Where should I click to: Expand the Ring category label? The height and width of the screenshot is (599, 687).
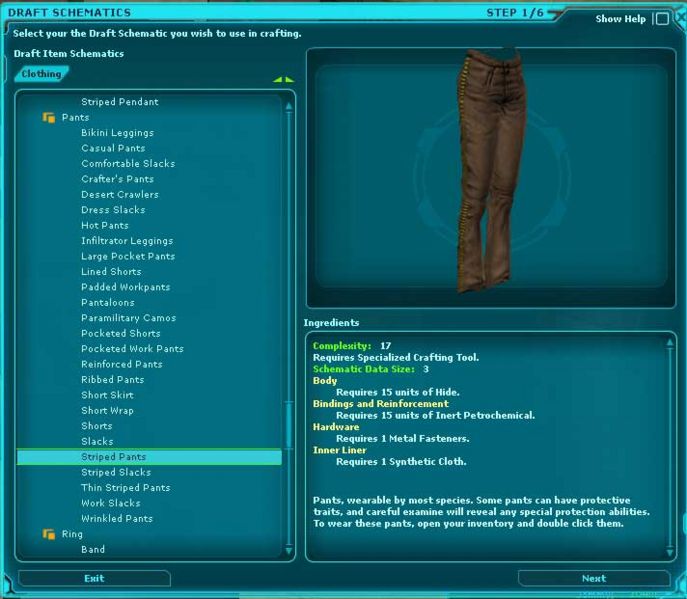tap(71, 534)
